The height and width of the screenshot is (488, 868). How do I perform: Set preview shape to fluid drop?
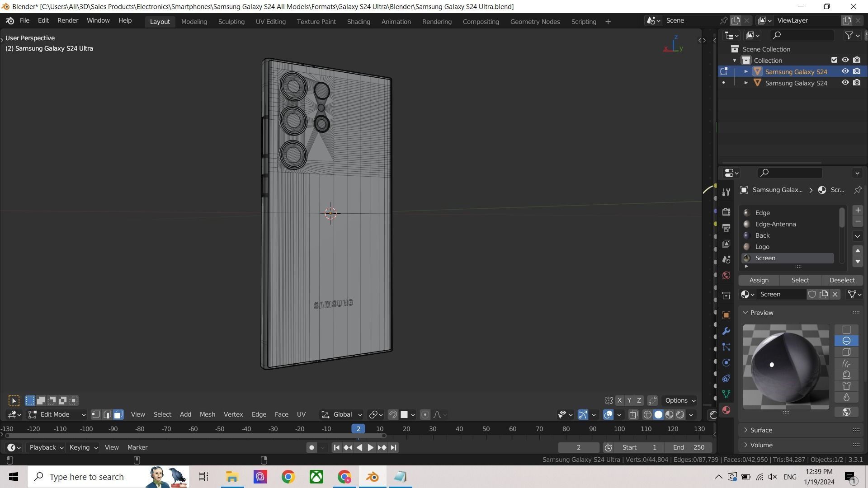pyautogui.click(x=846, y=397)
